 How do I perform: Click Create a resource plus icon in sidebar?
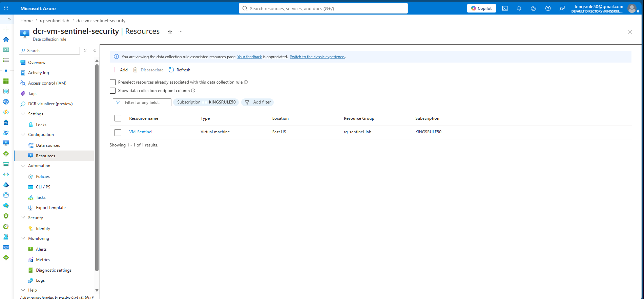pos(6,29)
